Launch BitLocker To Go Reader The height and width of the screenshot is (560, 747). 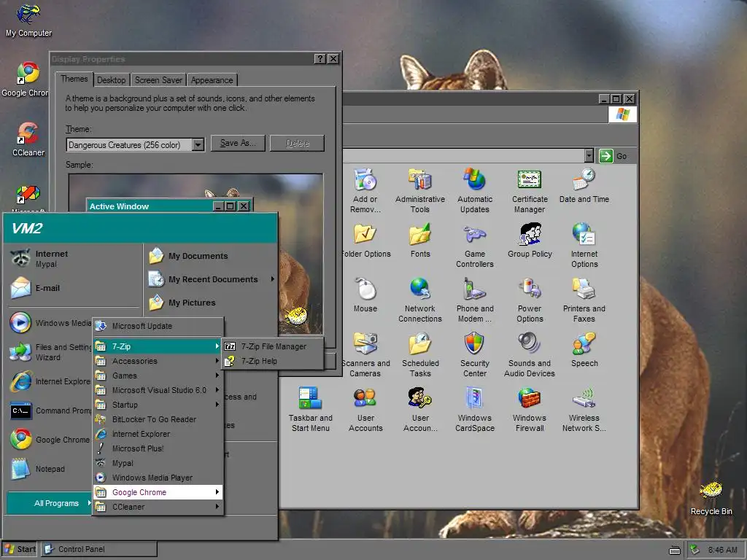158,419
